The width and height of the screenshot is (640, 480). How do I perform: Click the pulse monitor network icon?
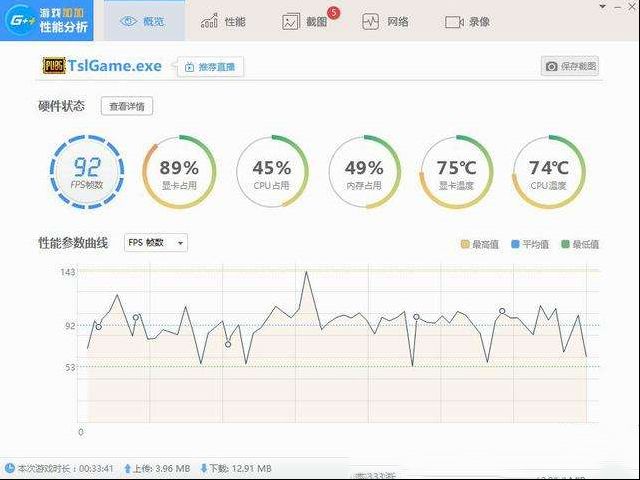pos(370,21)
